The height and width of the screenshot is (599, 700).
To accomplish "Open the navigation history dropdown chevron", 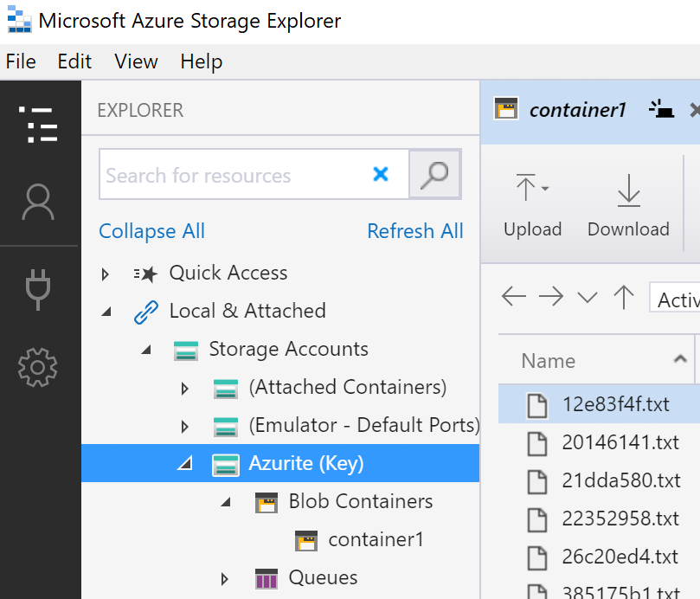I will 588,297.
